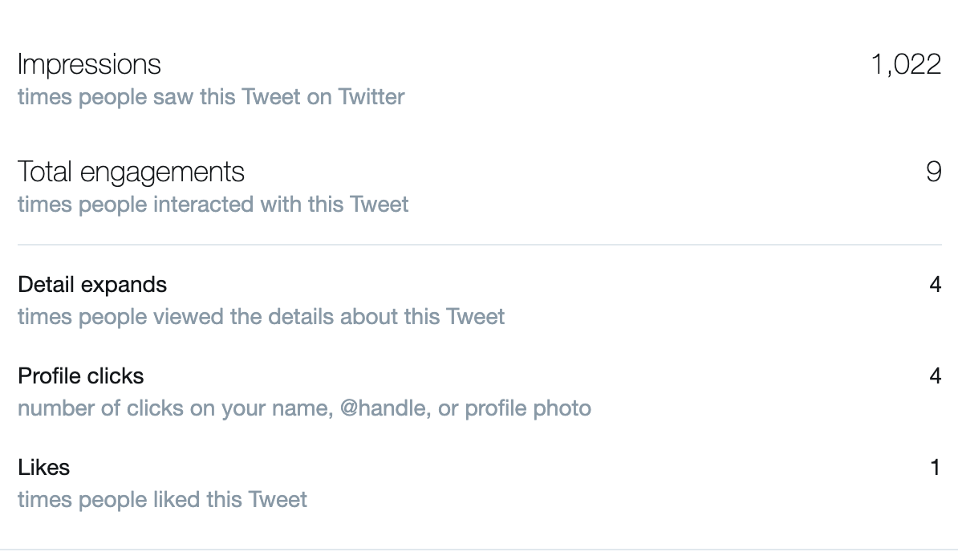Image resolution: width=958 pixels, height=560 pixels.
Task: Click the Detail expands count of 4
Action: pyautogui.click(x=935, y=285)
